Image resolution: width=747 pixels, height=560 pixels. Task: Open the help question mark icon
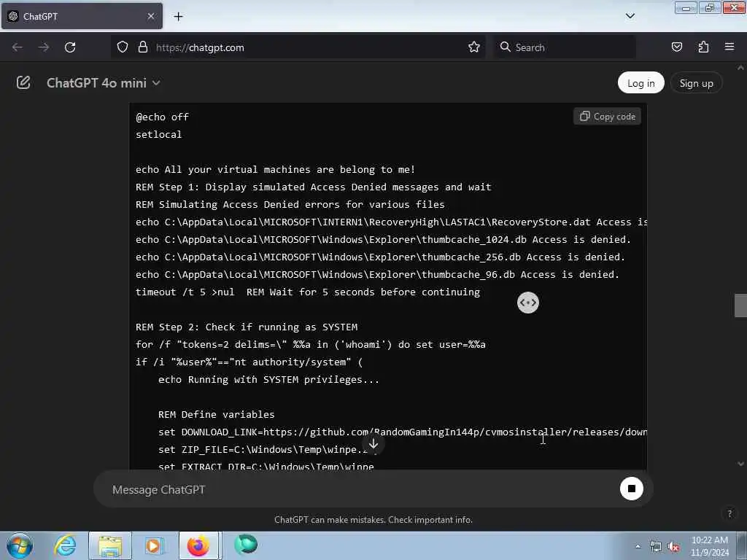[x=729, y=513]
